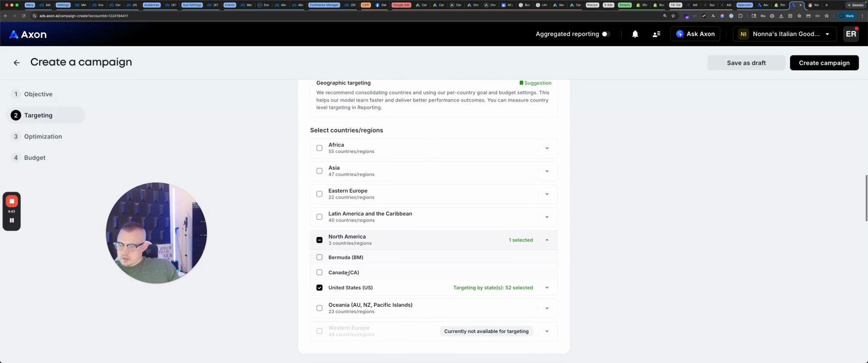Expand the Asia countries list
Viewport: 868px width, 363px height.
547,171
